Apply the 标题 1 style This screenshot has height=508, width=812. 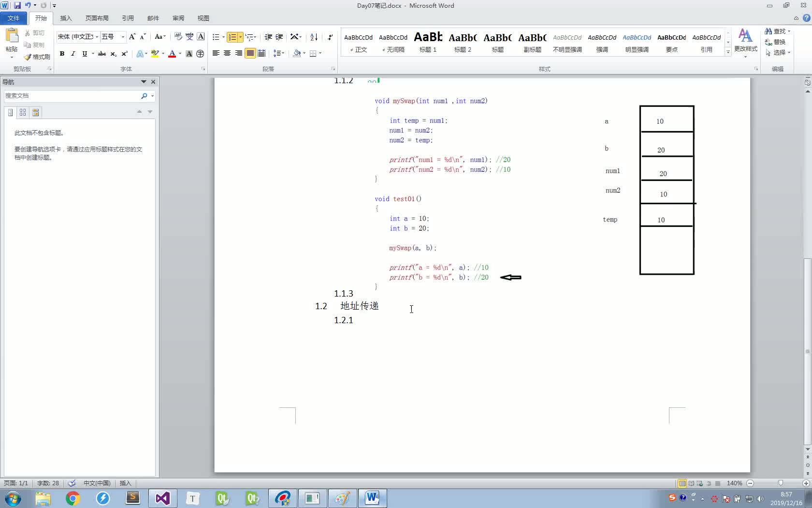coord(428,42)
